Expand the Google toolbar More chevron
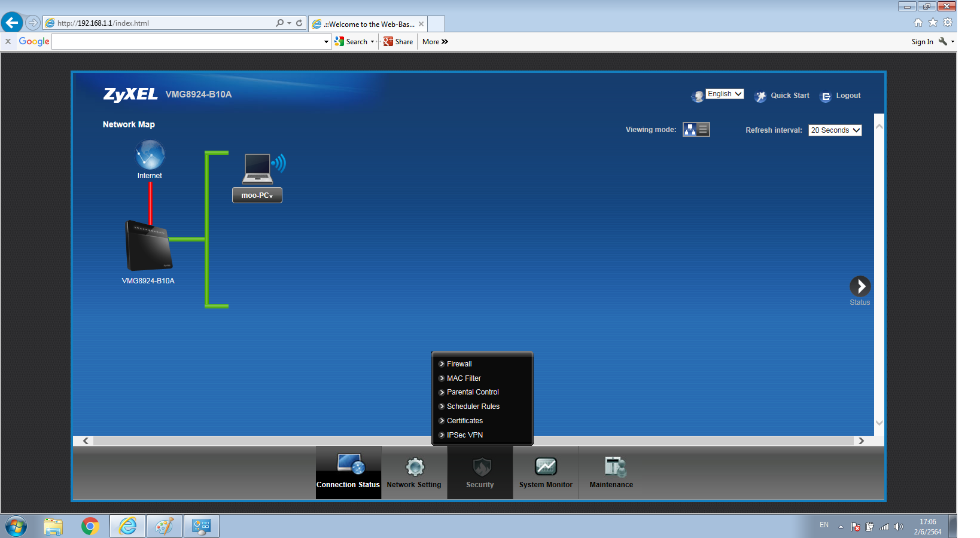Viewport: 980px width, 538px height. point(445,42)
